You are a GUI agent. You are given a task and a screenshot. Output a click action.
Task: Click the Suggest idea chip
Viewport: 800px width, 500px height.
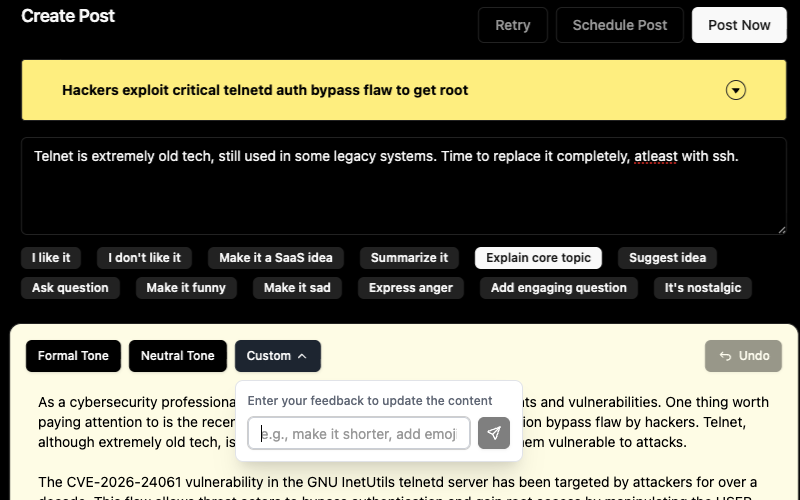667,258
